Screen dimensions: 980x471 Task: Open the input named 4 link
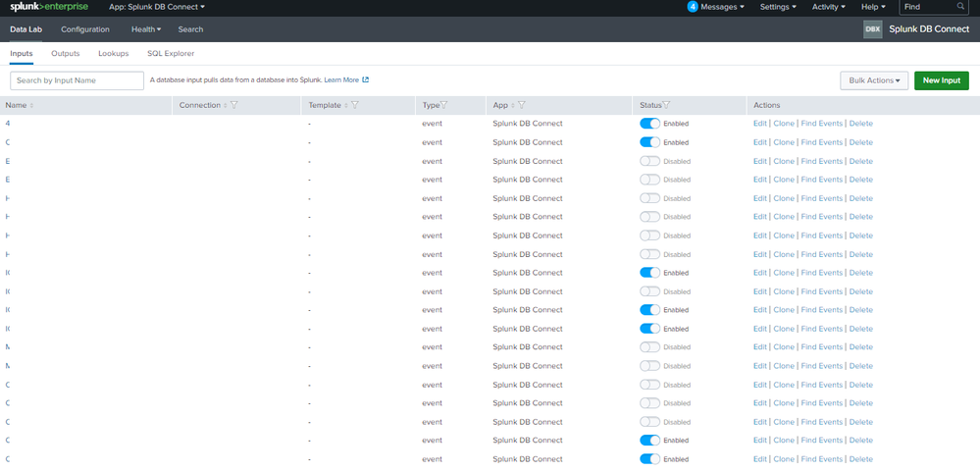pyautogui.click(x=8, y=124)
